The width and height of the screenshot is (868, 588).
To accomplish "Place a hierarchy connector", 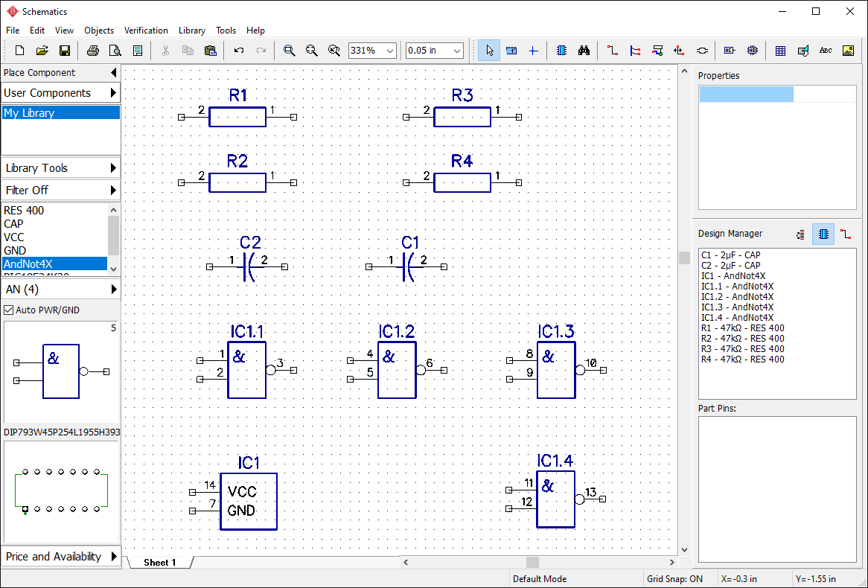I will [x=730, y=51].
